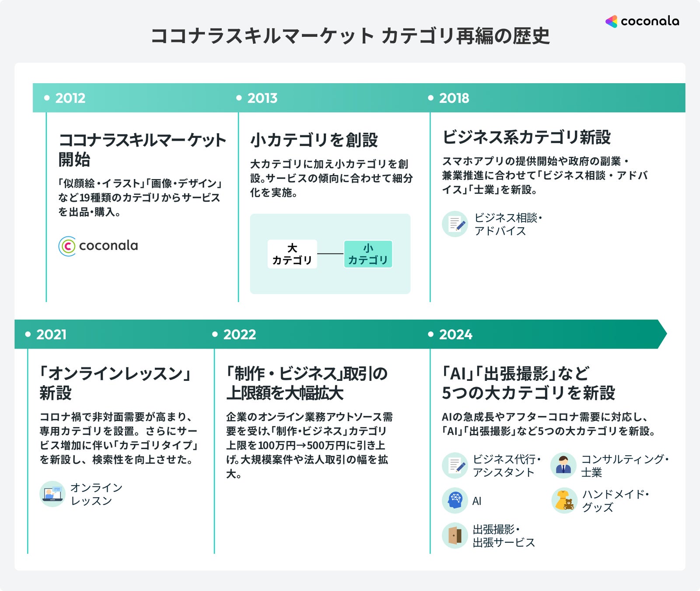Click the label ハンドメイド・グッズ
This screenshot has width=700, height=591.
(x=616, y=501)
